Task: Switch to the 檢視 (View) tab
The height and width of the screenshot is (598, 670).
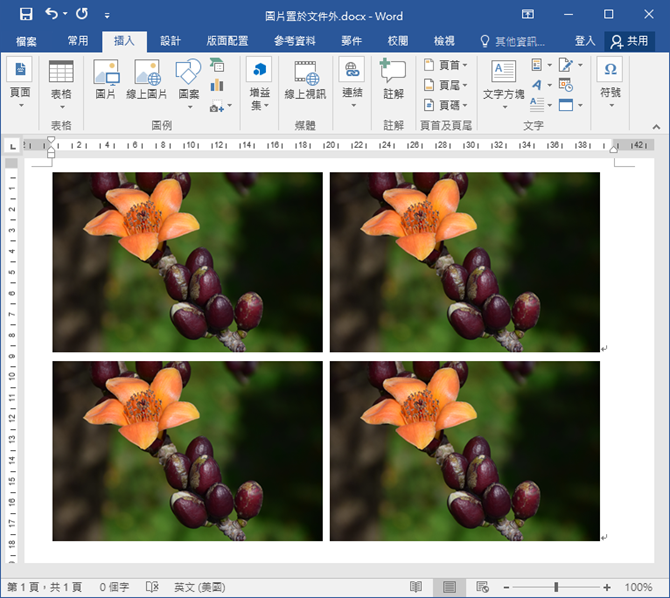Action: pyautogui.click(x=444, y=41)
